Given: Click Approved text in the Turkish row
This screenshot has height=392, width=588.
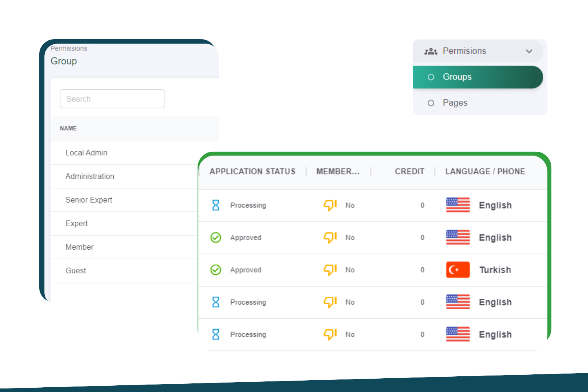Looking at the screenshot, I should (246, 270).
